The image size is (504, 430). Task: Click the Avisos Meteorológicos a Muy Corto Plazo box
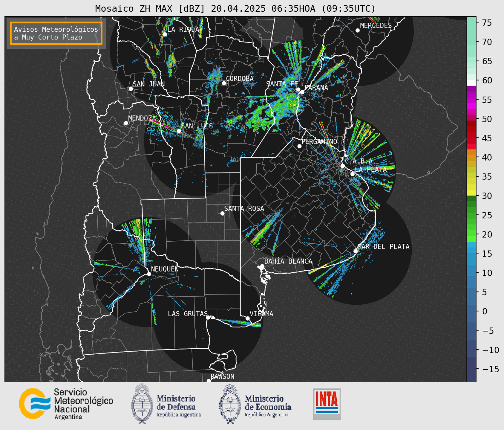pyautogui.click(x=56, y=33)
